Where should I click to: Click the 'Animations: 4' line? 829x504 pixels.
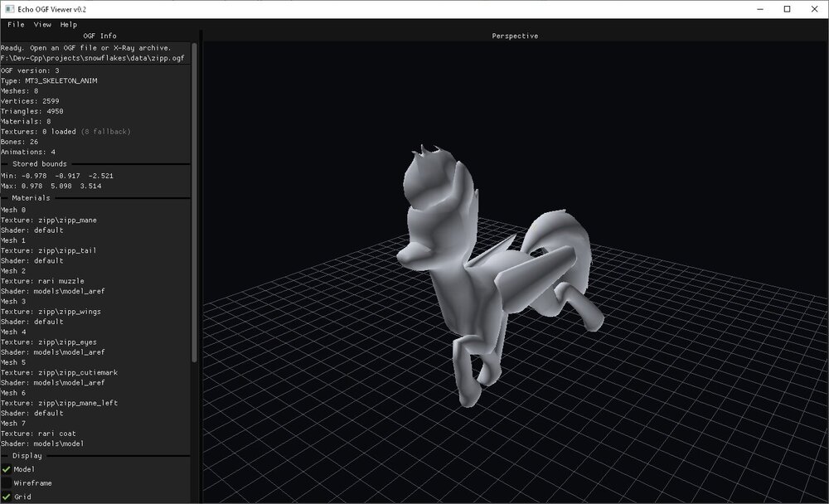[x=28, y=152]
